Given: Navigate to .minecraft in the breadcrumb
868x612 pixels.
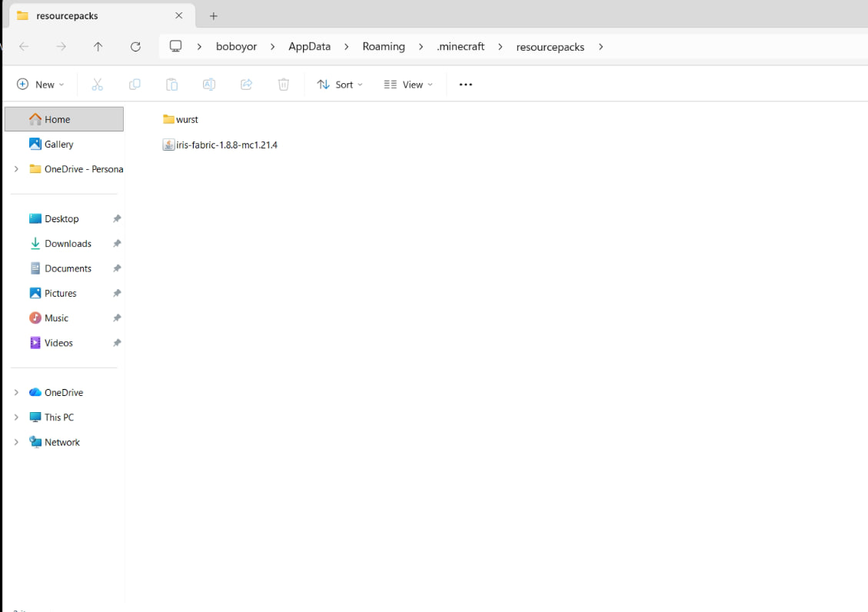Looking at the screenshot, I should 461,47.
